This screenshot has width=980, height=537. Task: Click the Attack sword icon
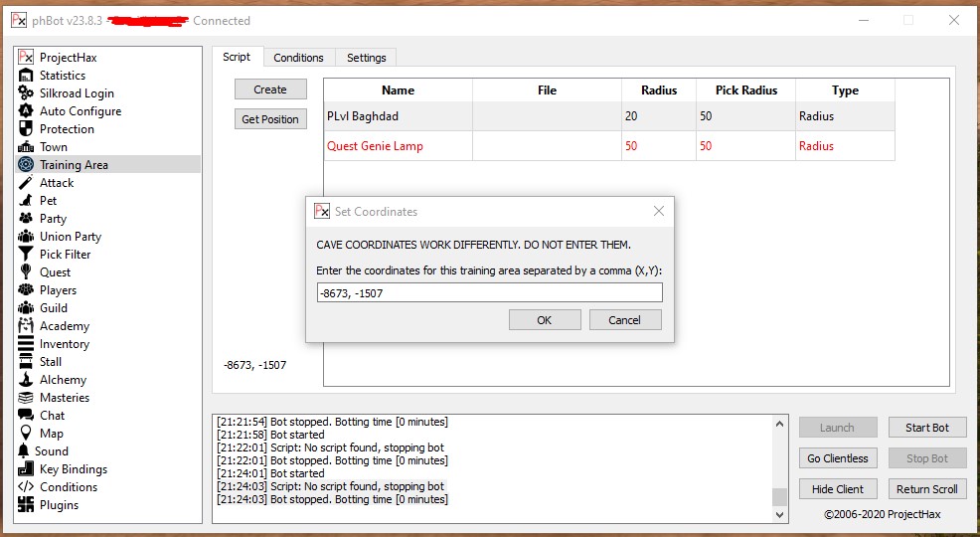26,183
